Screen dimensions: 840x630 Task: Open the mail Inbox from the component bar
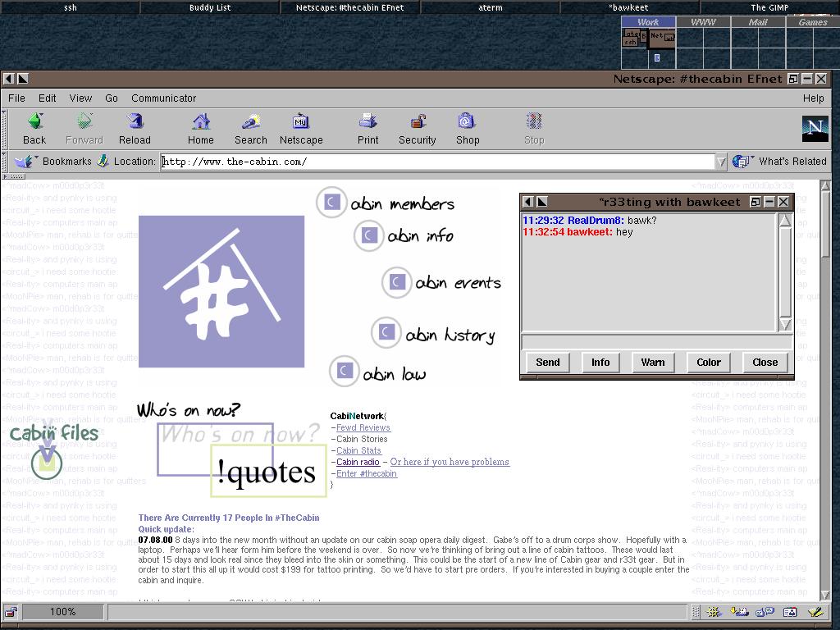(739, 611)
